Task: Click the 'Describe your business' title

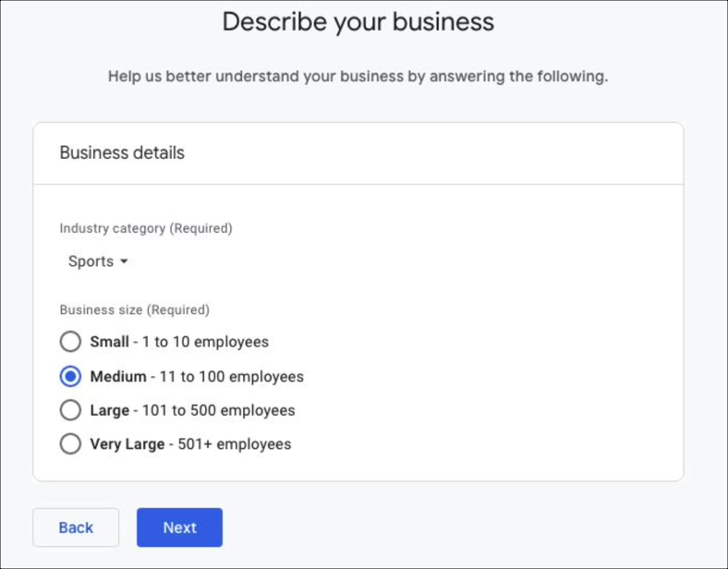Action: tap(358, 22)
